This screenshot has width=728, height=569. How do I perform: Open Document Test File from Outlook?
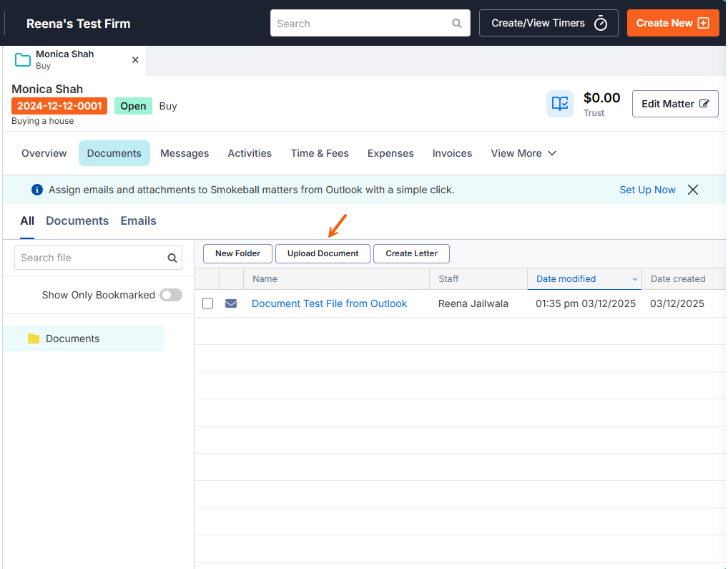[329, 303]
